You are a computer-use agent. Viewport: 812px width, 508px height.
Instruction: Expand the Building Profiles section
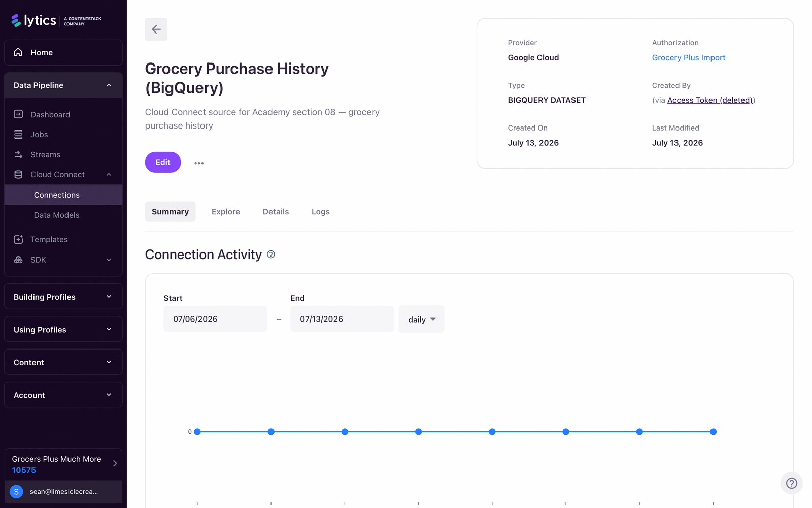pyautogui.click(x=63, y=297)
